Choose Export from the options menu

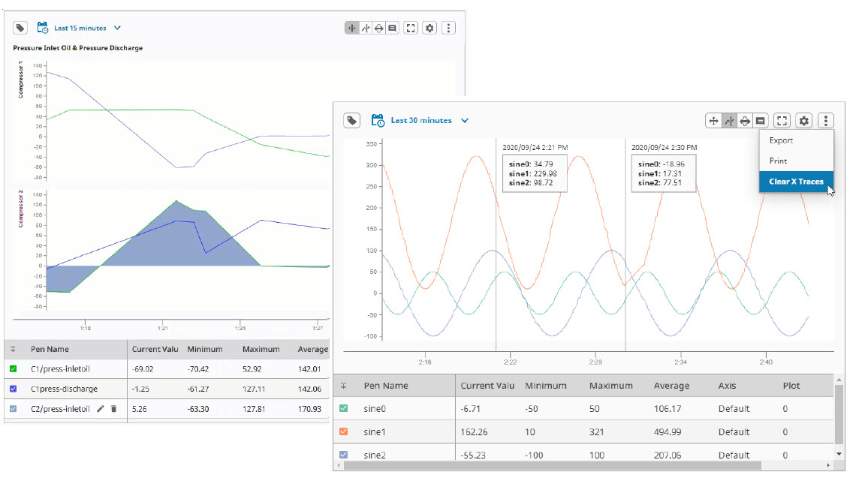click(x=781, y=140)
